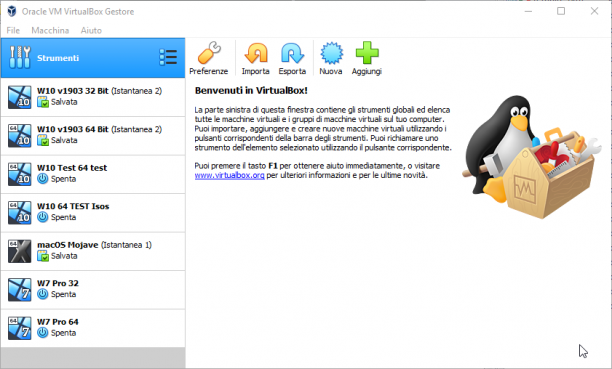Follow the www.virtualbox.org link
Viewport: 612px width, 369px height.
click(x=230, y=175)
